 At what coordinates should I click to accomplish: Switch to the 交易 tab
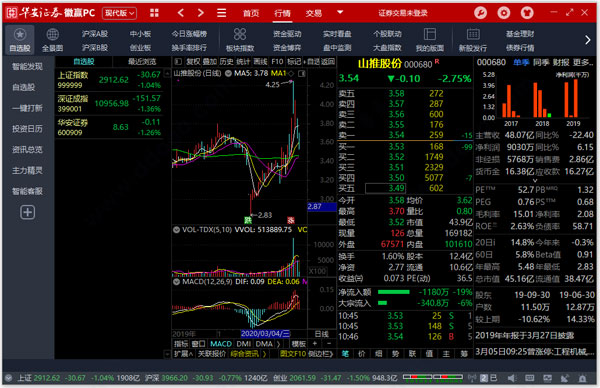pos(313,13)
